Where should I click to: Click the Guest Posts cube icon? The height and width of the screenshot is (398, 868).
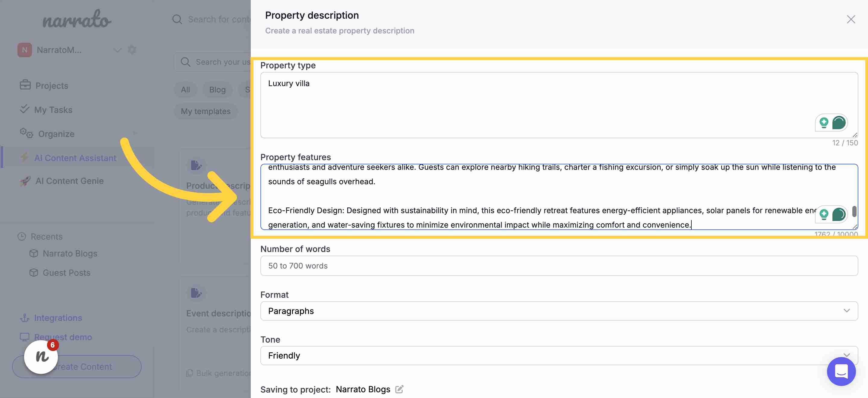coord(34,272)
